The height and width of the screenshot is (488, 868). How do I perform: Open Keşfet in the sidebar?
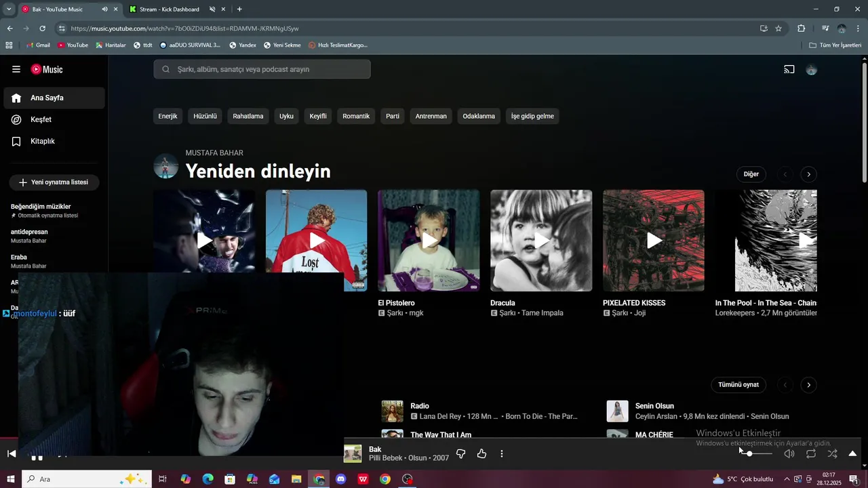point(54,119)
